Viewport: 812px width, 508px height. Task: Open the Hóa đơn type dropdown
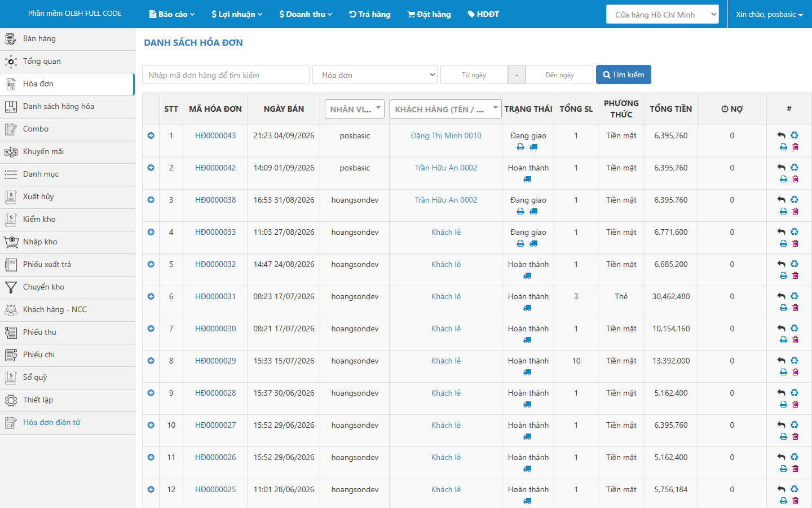click(x=375, y=75)
